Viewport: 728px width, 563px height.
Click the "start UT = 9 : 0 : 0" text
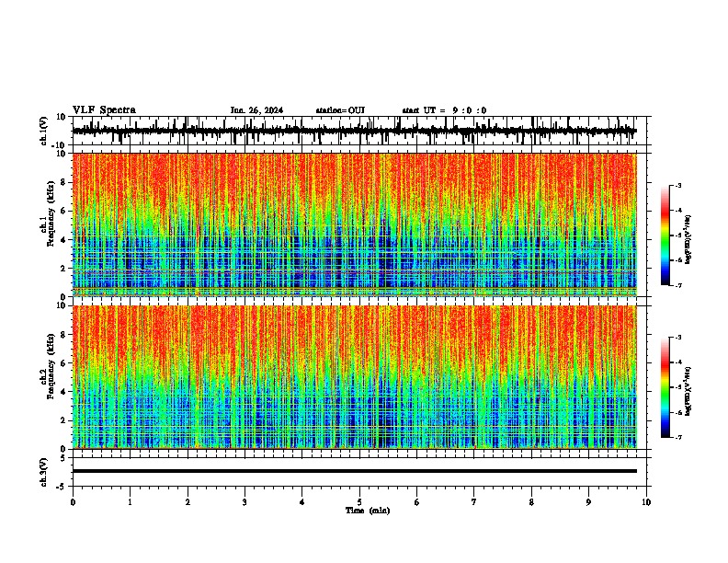coord(444,110)
